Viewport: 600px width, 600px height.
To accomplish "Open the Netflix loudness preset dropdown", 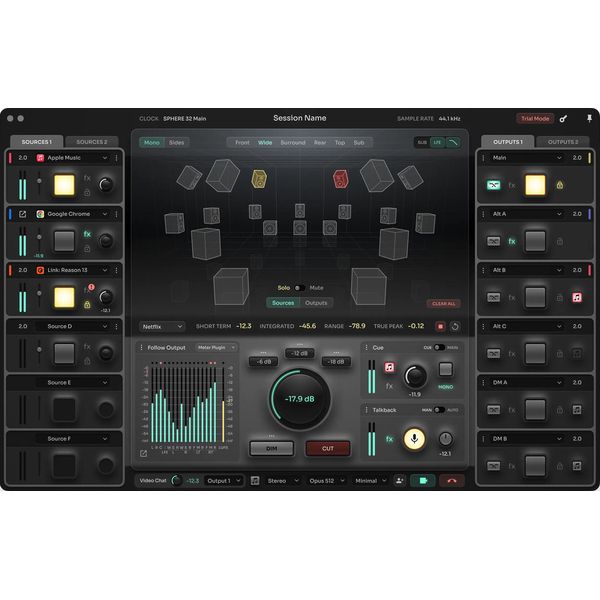I will (x=162, y=326).
